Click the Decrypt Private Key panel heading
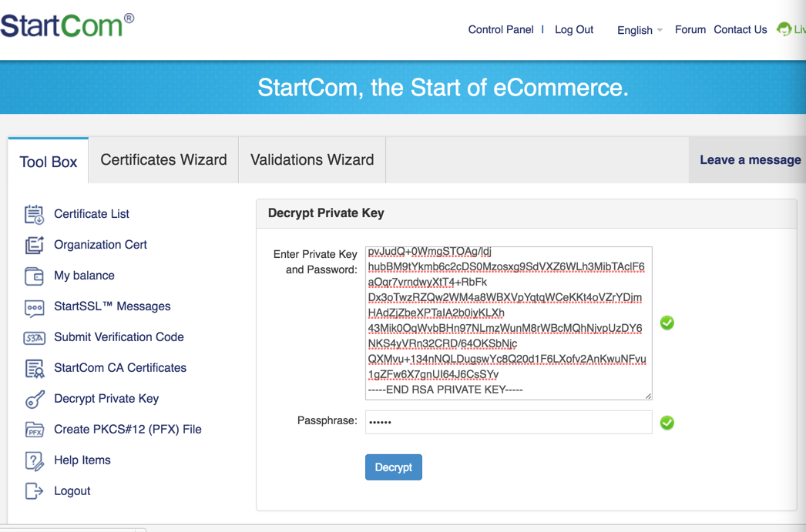Screen dimensions: 806x532 coord(326,213)
